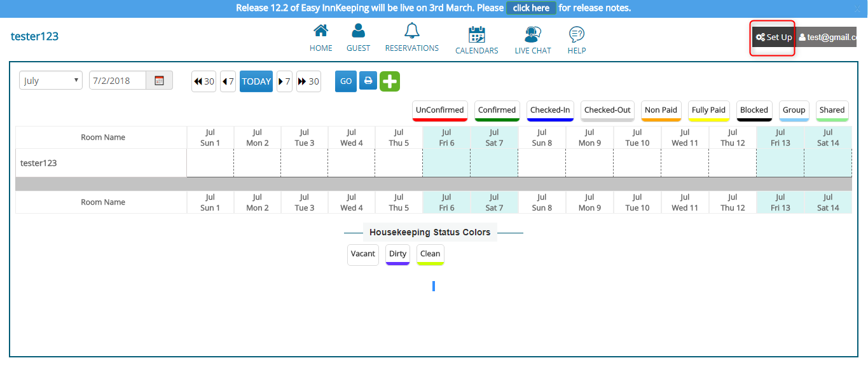The image size is (868, 372).
Task: Open the date picker calendar icon
Action: [160, 80]
